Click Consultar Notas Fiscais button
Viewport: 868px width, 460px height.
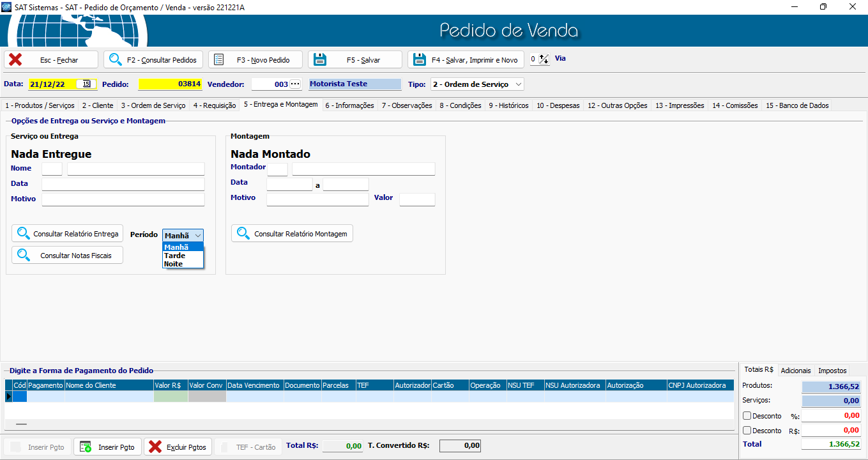[67, 256]
